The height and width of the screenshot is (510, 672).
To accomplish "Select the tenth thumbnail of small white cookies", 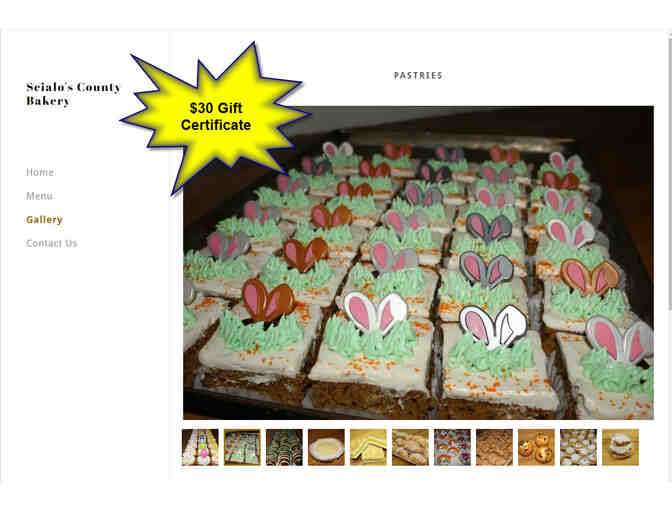I will coord(578,447).
